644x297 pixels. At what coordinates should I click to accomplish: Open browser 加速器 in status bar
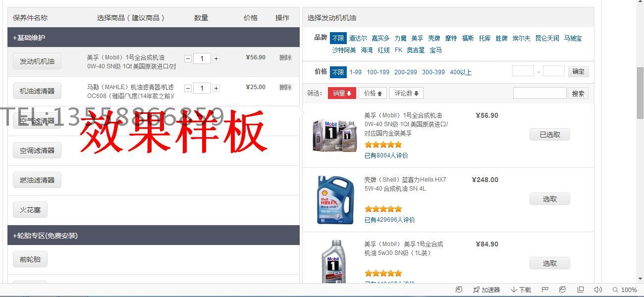(x=486, y=290)
